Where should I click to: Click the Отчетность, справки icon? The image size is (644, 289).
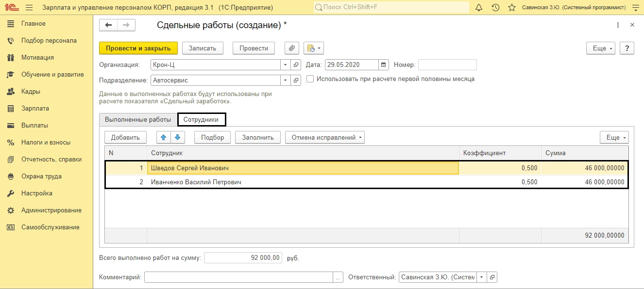click(x=11, y=160)
